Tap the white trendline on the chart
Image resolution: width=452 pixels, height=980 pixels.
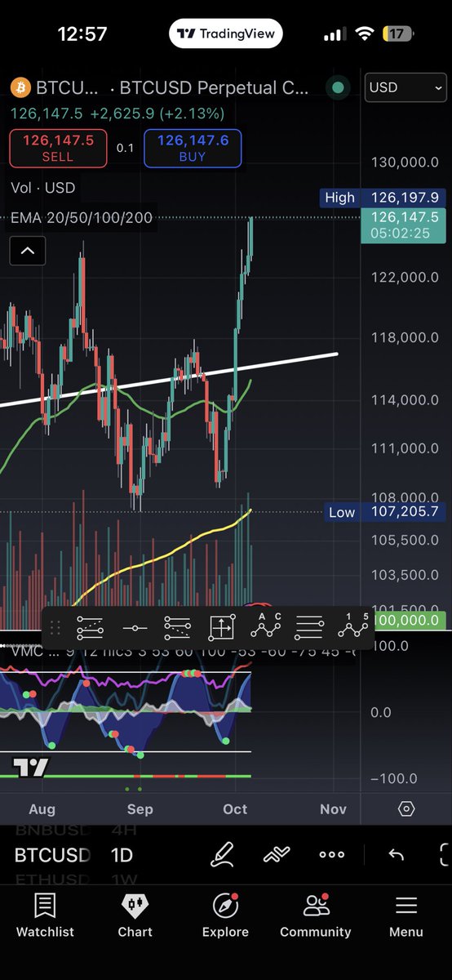pos(168,380)
